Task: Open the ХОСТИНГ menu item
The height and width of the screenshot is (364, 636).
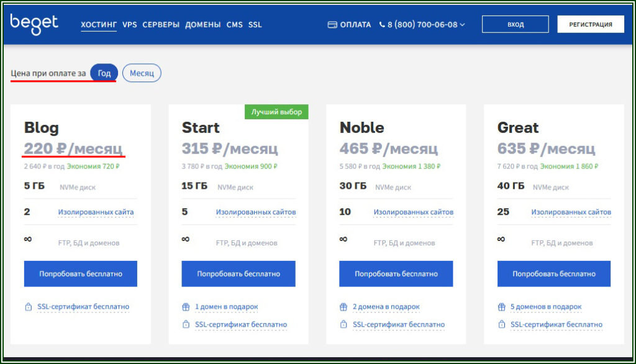Action: [99, 25]
